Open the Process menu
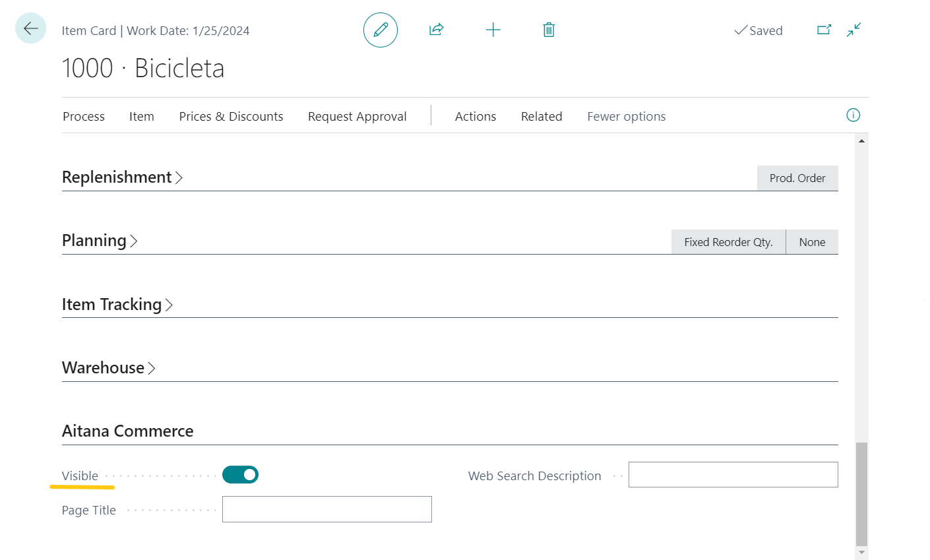The height and width of the screenshot is (560, 930). click(x=84, y=117)
